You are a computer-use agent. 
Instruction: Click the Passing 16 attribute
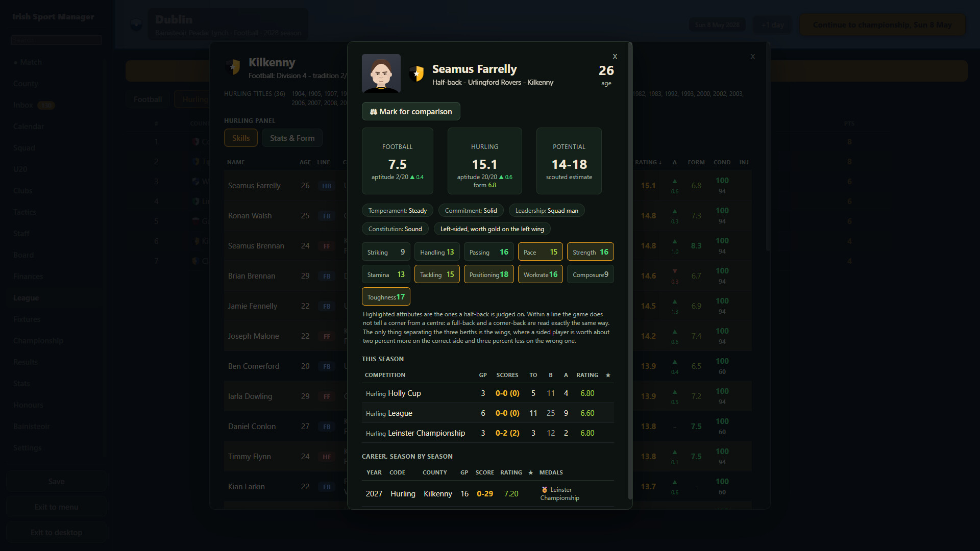point(488,252)
